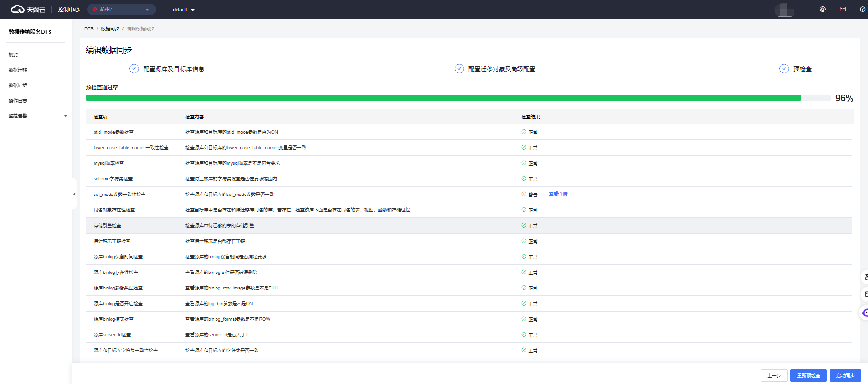Click the 上一步 previous step button

(774, 375)
